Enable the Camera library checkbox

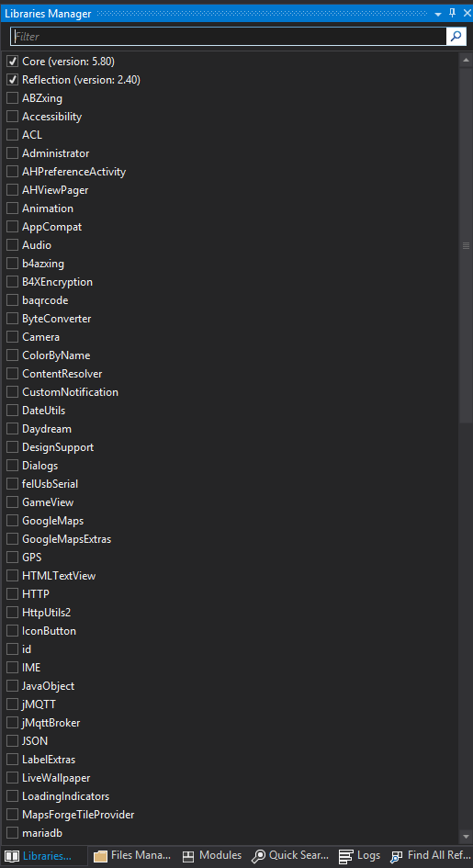12,336
